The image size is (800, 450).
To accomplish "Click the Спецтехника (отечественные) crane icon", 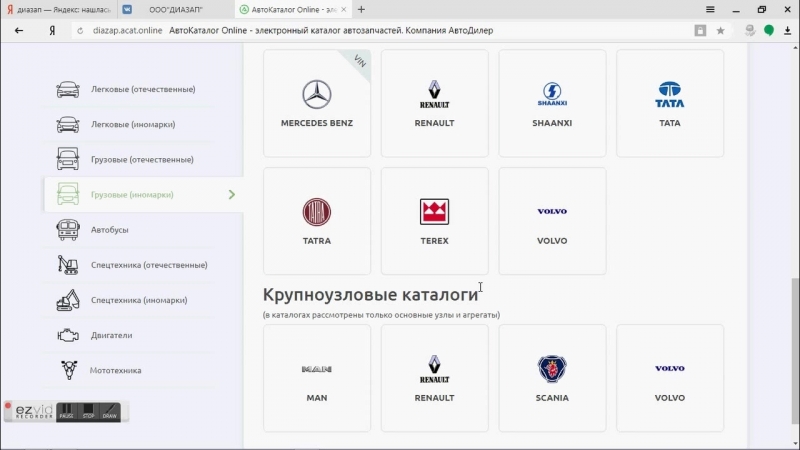I will (x=68, y=265).
